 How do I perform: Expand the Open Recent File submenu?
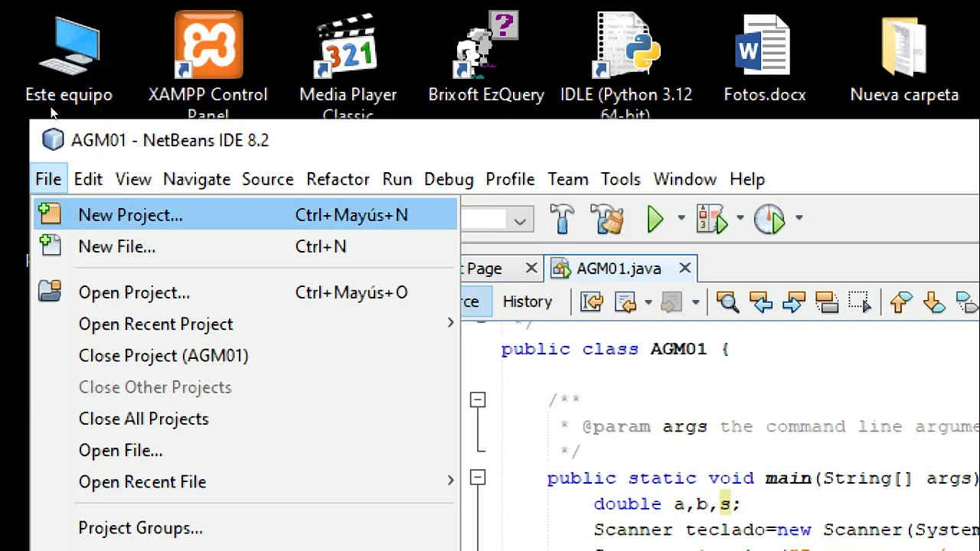click(x=450, y=481)
